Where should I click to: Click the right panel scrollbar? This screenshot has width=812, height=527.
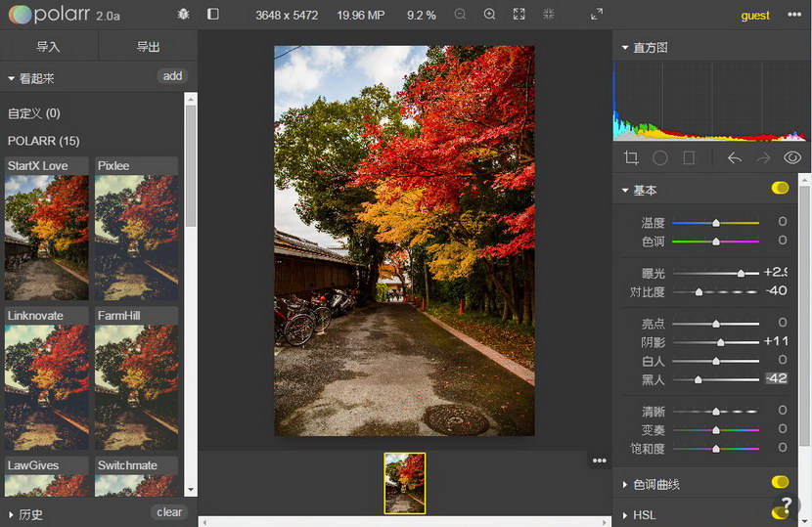pos(804,316)
